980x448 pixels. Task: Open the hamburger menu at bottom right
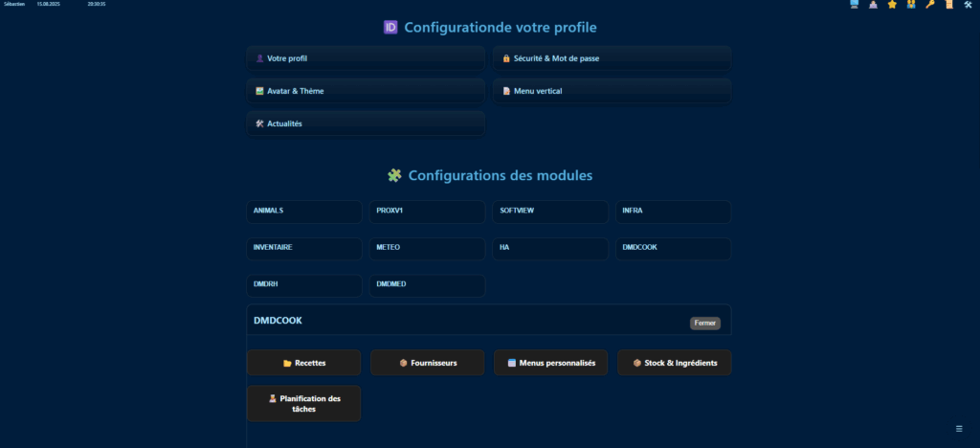[959, 428]
